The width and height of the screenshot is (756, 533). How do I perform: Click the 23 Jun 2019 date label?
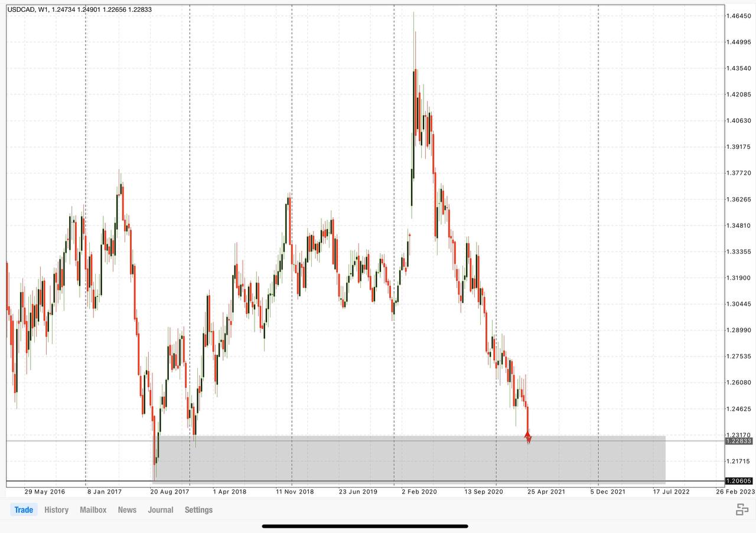358,491
